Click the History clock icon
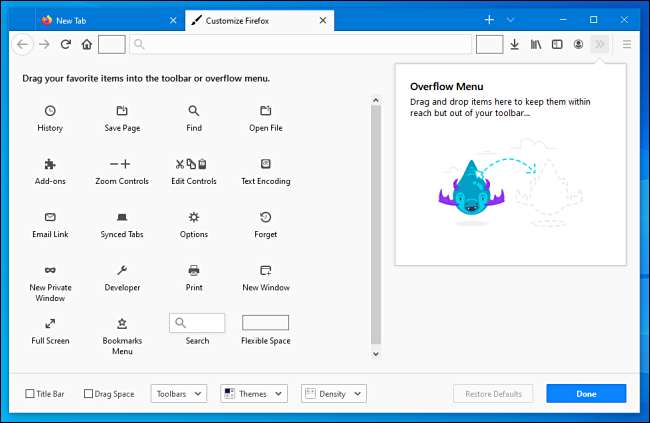The height and width of the screenshot is (423, 650). (50, 111)
